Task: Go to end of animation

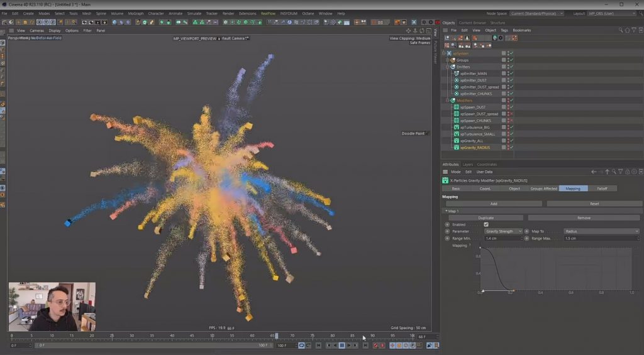Action: pyautogui.click(x=365, y=346)
